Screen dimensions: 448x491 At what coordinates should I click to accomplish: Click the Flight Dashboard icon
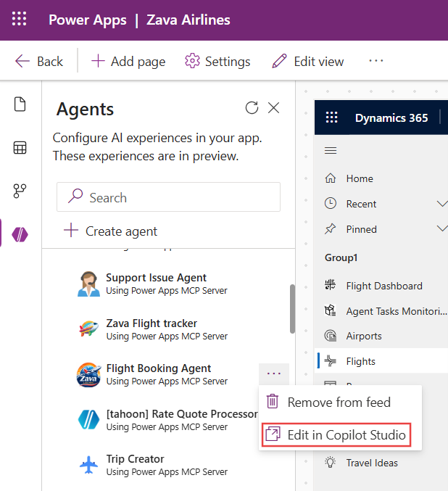331,285
